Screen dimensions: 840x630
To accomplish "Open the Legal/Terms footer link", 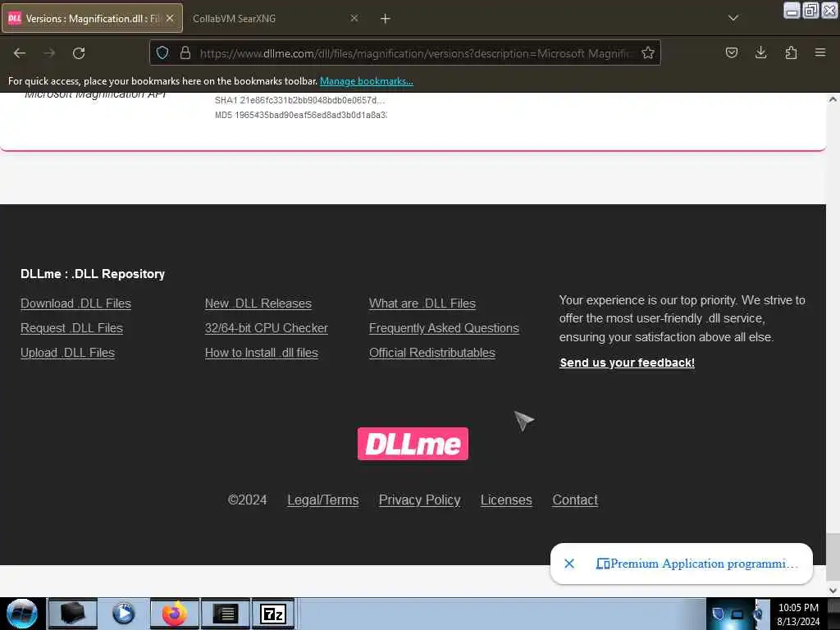I will coord(323,500).
